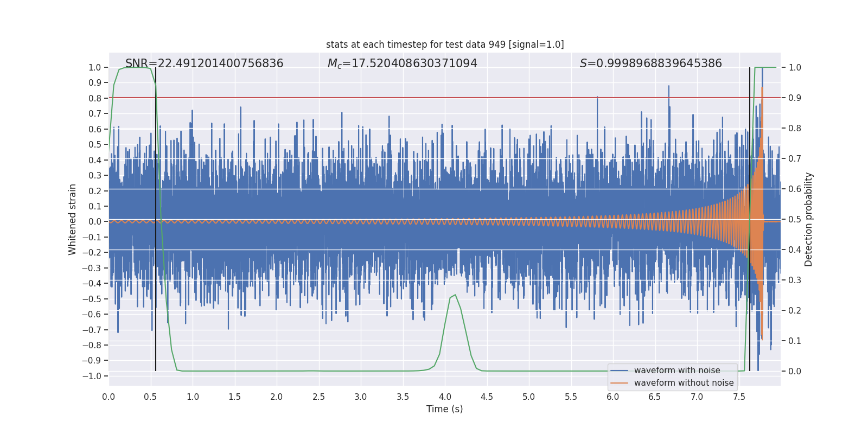The width and height of the screenshot is (868, 434).
Task: Click the 0.0 tick on the time axis
Action: pos(108,397)
